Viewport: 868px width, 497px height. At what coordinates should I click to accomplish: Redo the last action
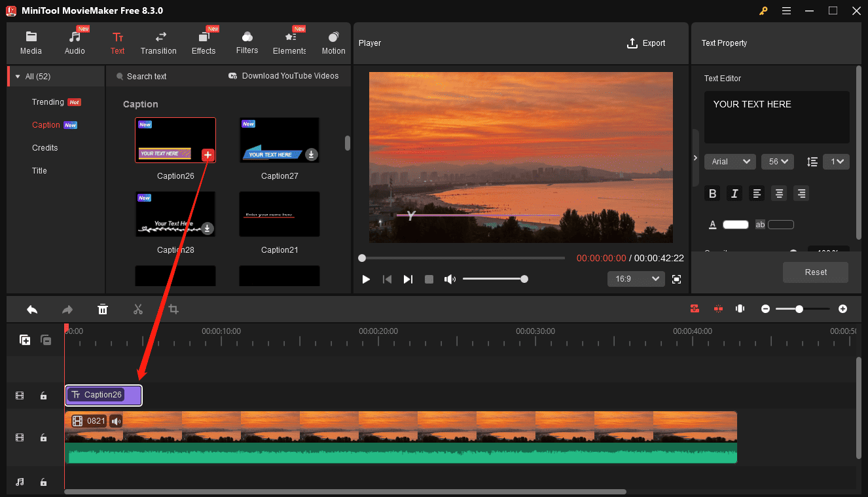(x=67, y=309)
